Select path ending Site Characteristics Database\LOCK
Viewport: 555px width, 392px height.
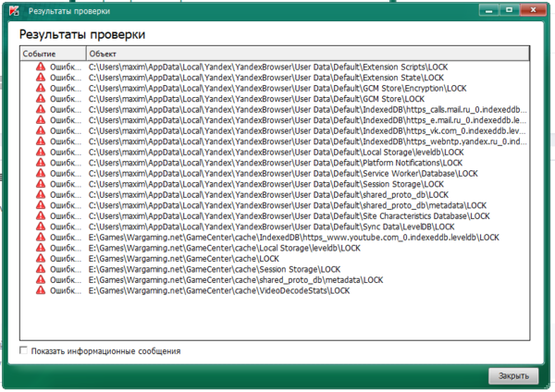pyautogui.click(x=290, y=215)
